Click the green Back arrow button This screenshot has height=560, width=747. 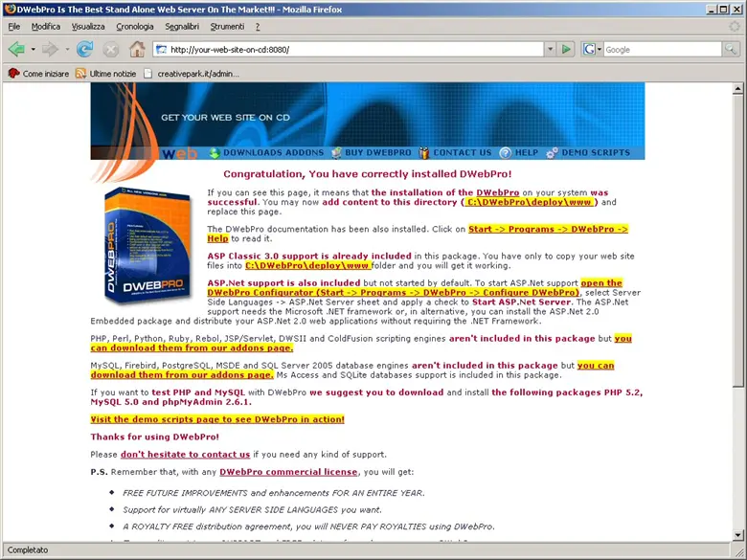point(16,49)
